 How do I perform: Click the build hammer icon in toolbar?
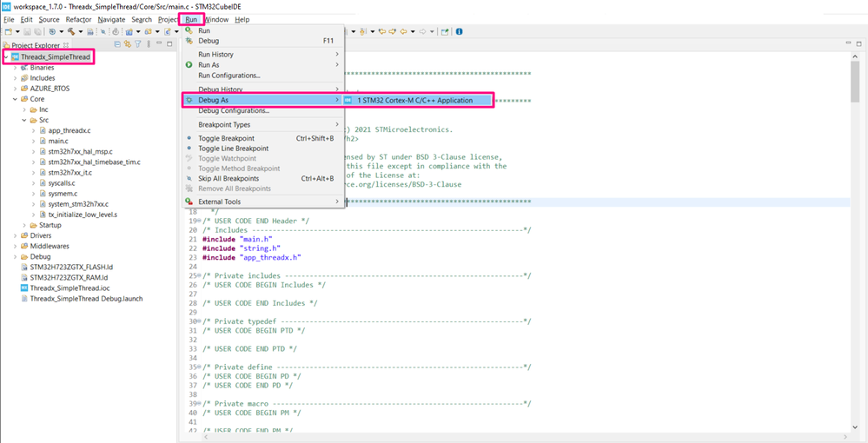click(x=70, y=32)
